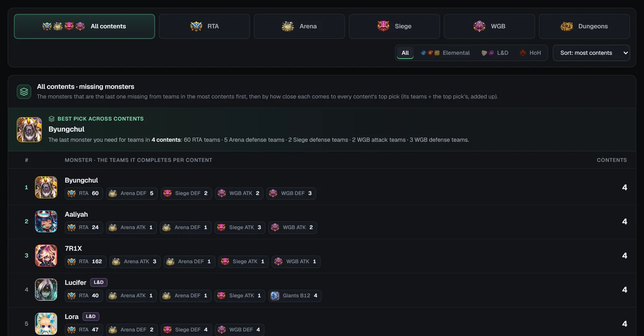Viewport: 644px width, 336px height.
Task: Click Byungchul's Siege DEF 2 badge
Action: point(186,193)
